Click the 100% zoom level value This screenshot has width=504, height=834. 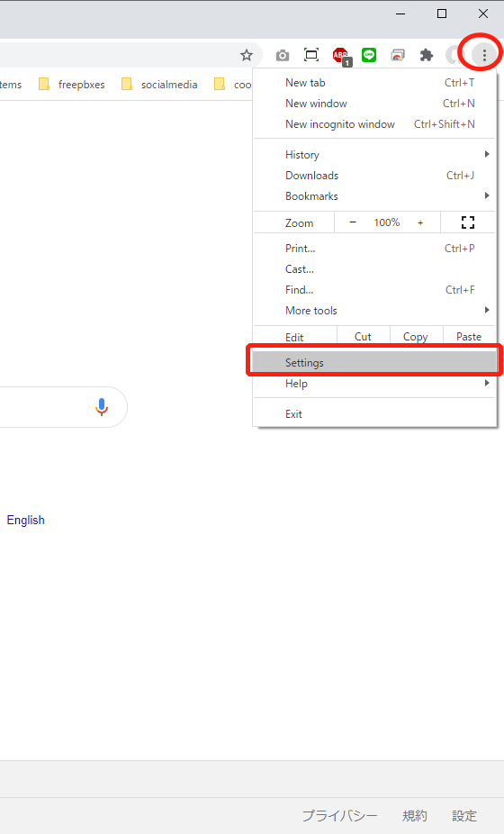(x=386, y=222)
